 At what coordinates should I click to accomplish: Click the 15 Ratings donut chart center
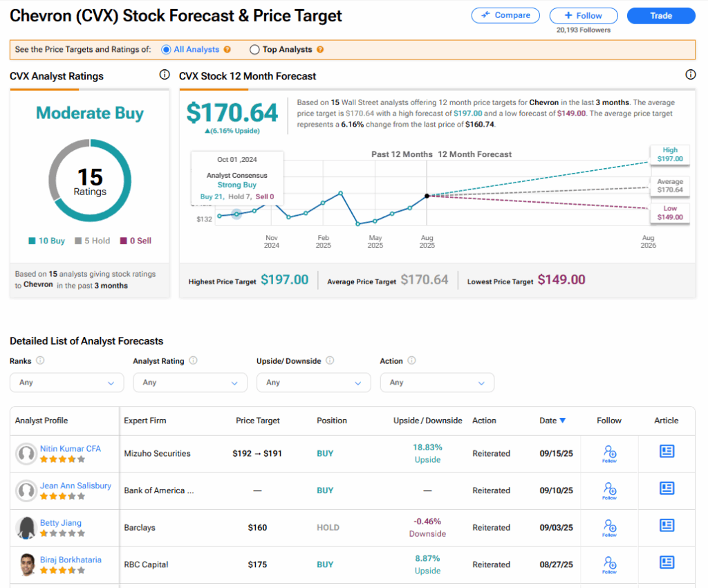[90, 181]
